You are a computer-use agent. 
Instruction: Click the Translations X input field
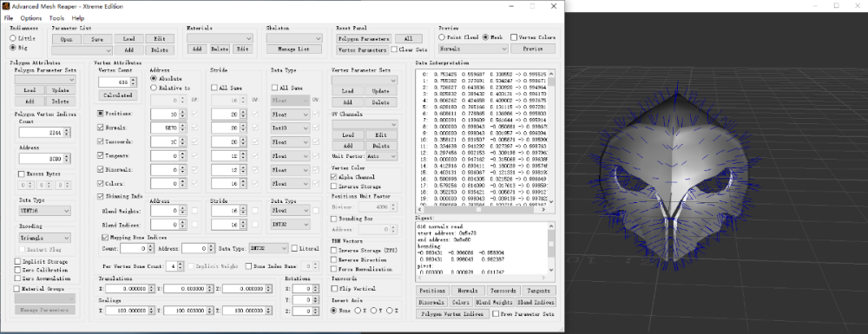click(129, 289)
